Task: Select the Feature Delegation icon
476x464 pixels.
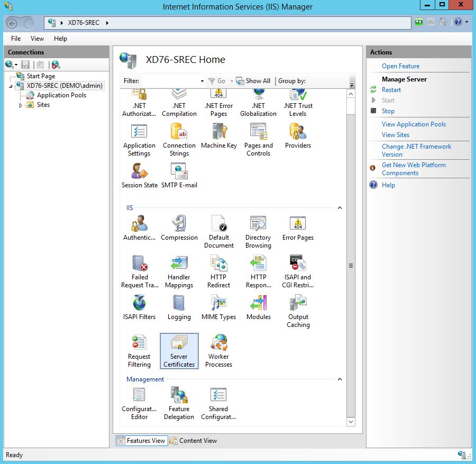Action: tap(179, 403)
